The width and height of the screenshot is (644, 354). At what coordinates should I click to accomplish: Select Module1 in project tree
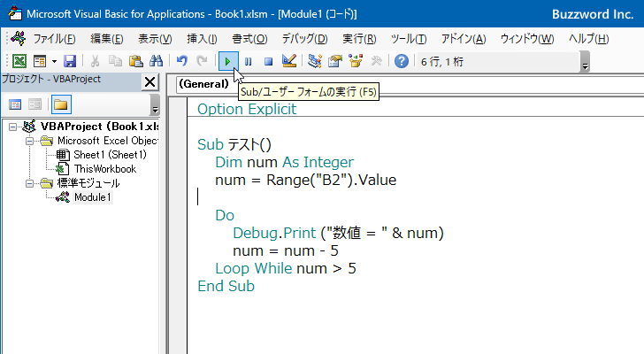point(92,197)
